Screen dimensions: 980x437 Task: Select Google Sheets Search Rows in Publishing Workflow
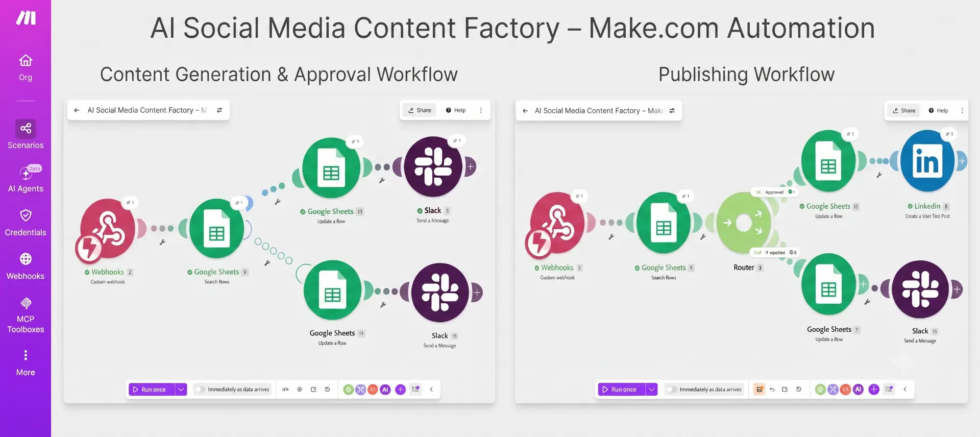click(x=664, y=223)
